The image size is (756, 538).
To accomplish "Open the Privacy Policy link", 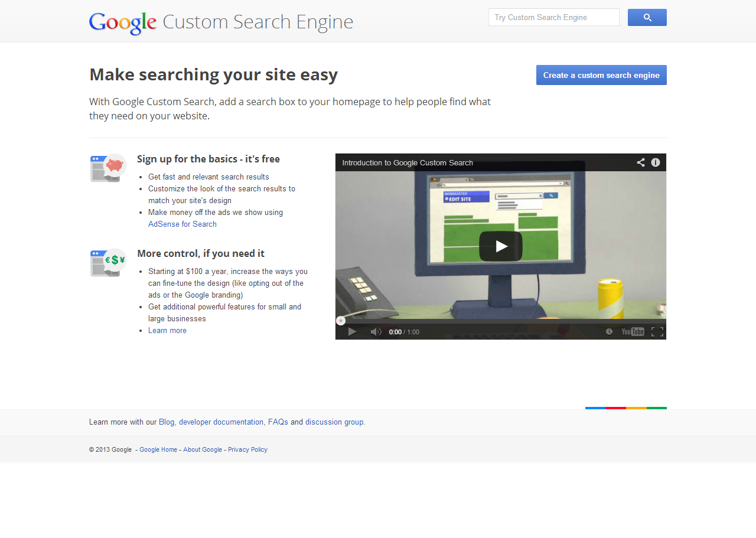I will [x=247, y=450].
